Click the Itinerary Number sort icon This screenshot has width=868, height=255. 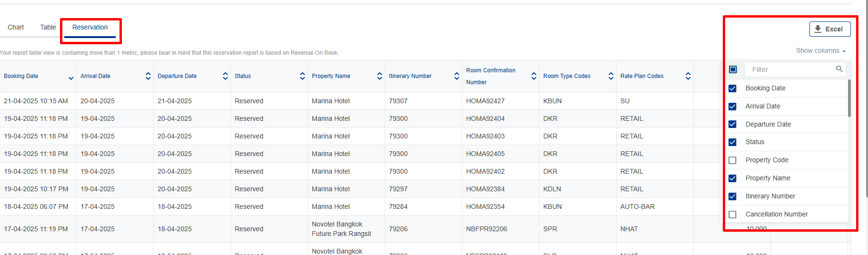[x=457, y=76]
